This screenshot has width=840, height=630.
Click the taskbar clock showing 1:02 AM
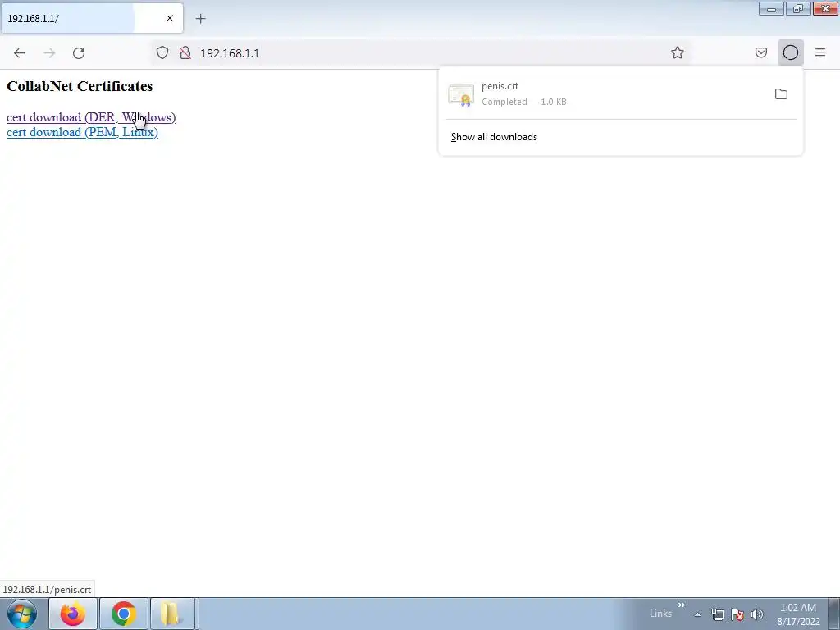pos(798,614)
